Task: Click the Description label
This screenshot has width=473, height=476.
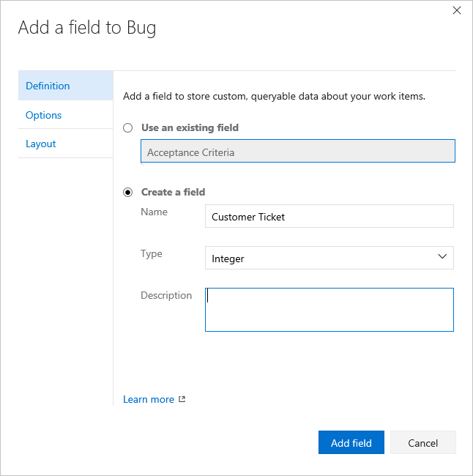Action: (x=166, y=295)
